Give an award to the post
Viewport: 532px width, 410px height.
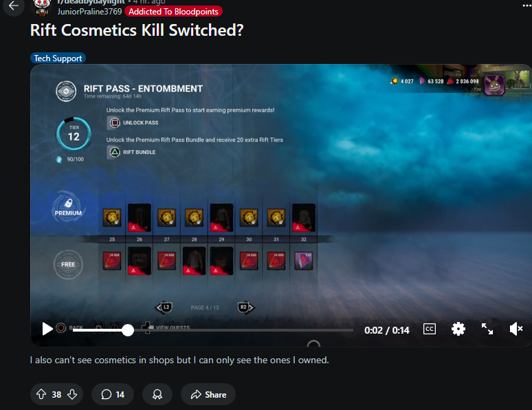click(157, 394)
